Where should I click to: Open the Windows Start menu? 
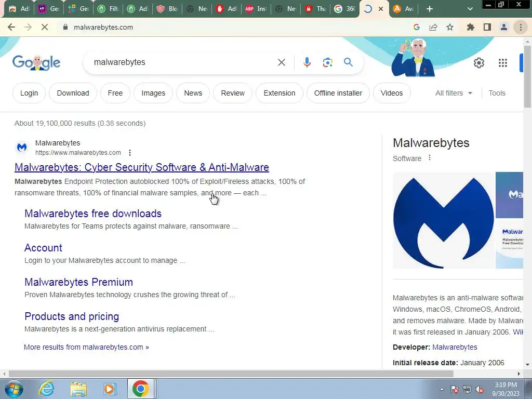[14, 389]
